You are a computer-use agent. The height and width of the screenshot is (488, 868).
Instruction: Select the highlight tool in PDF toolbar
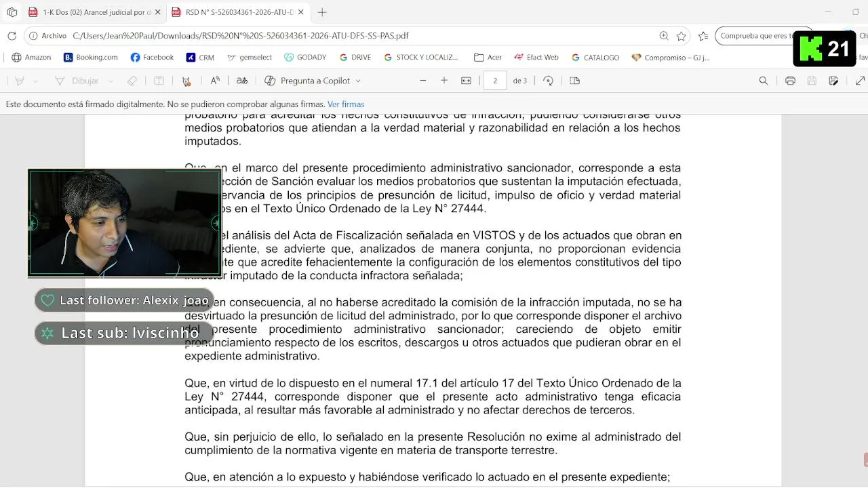[x=20, y=81]
